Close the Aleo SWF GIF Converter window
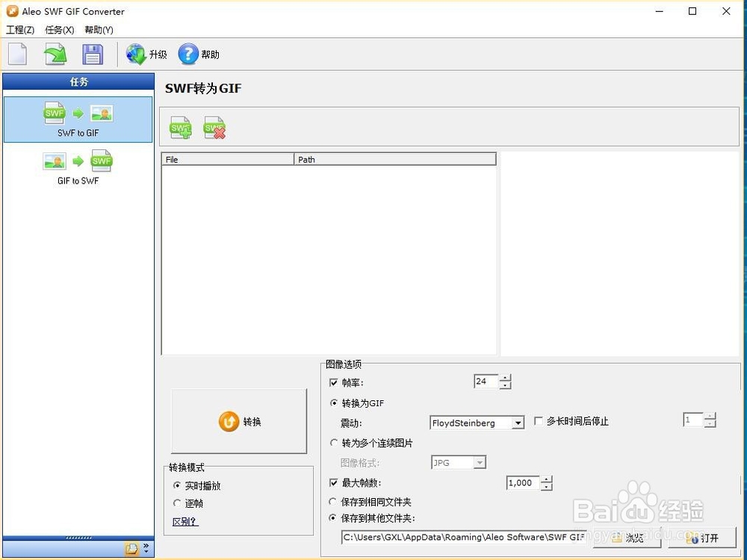This screenshot has height=560, width=747. [x=726, y=11]
